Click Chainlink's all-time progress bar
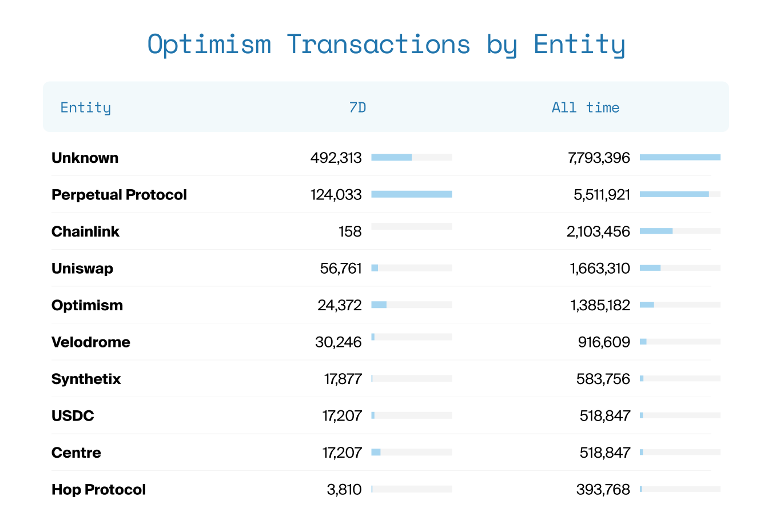Image resolution: width=772 pixels, height=532 pixels. (679, 231)
